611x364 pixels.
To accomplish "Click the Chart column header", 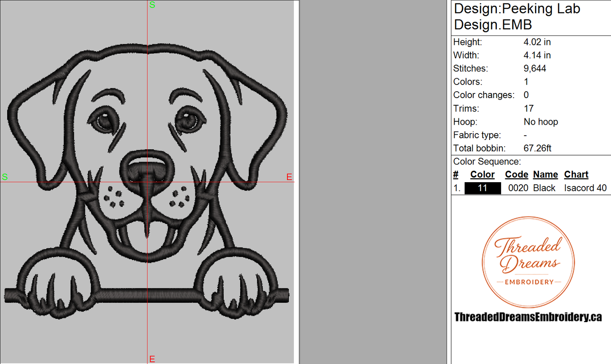I will [576, 175].
